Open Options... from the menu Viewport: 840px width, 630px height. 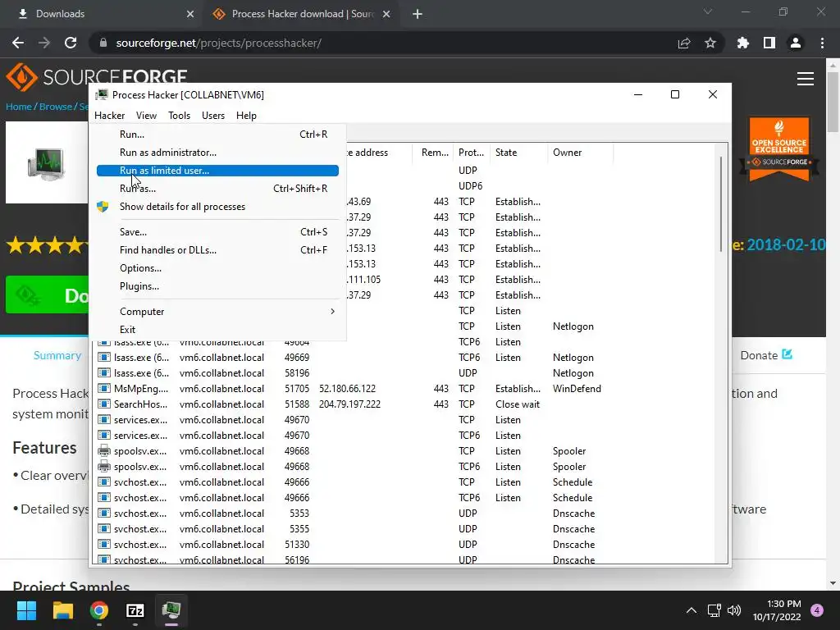(217, 268)
